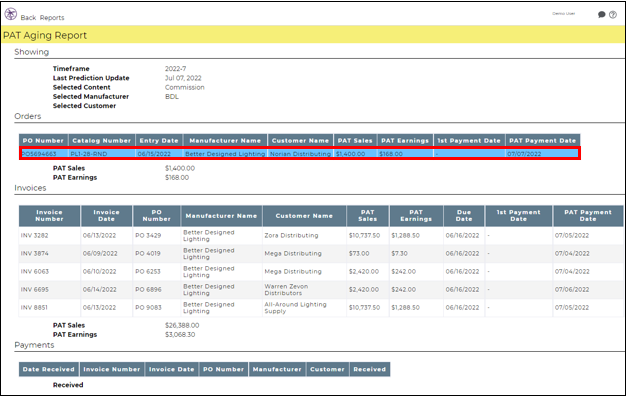Open the help question mark icon
629x398 pixels.
coord(613,15)
